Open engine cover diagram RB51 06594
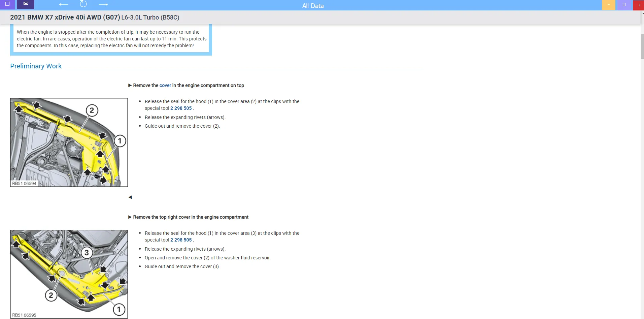Image resolution: width=644 pixels, height=319 pixels. pos(69,142)
